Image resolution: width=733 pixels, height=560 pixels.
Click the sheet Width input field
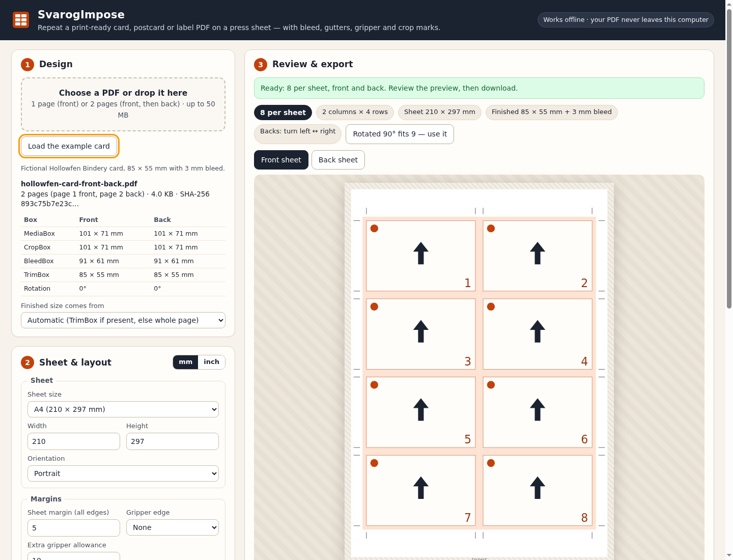(74, 441)
